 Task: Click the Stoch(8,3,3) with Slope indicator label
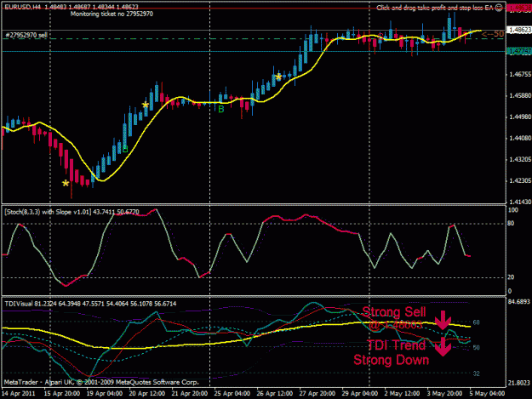point(72,212)
